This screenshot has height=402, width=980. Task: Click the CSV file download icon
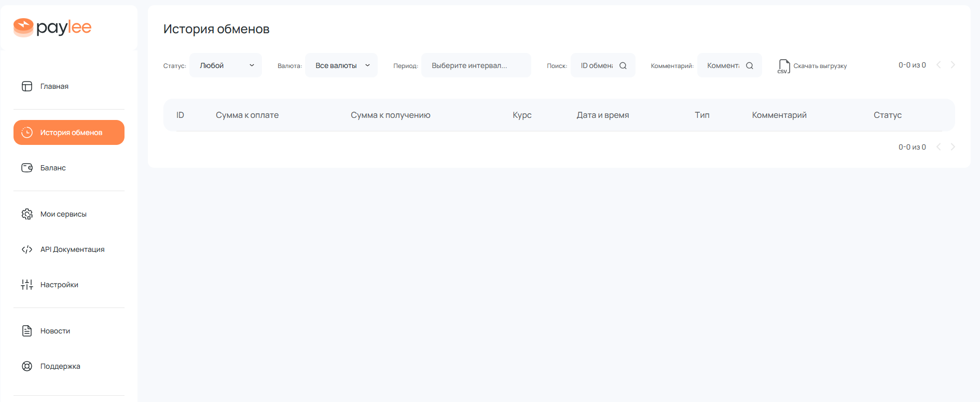783,66
